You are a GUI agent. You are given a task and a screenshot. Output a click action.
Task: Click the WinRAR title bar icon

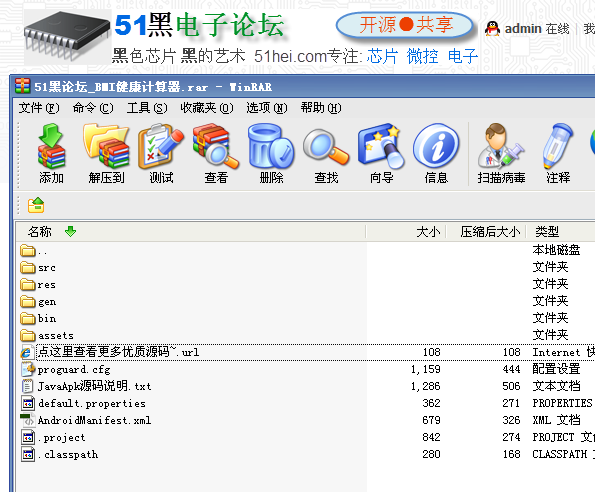[22, 86]
